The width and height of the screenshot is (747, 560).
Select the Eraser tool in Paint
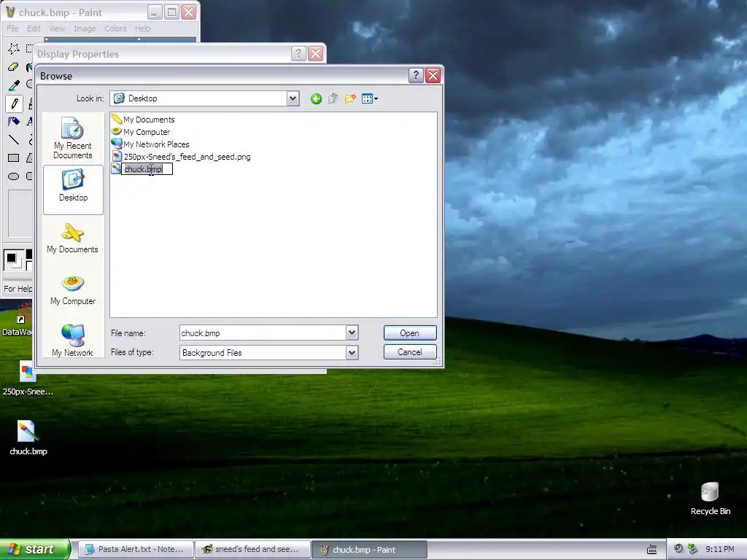click(x=13, y=66)
